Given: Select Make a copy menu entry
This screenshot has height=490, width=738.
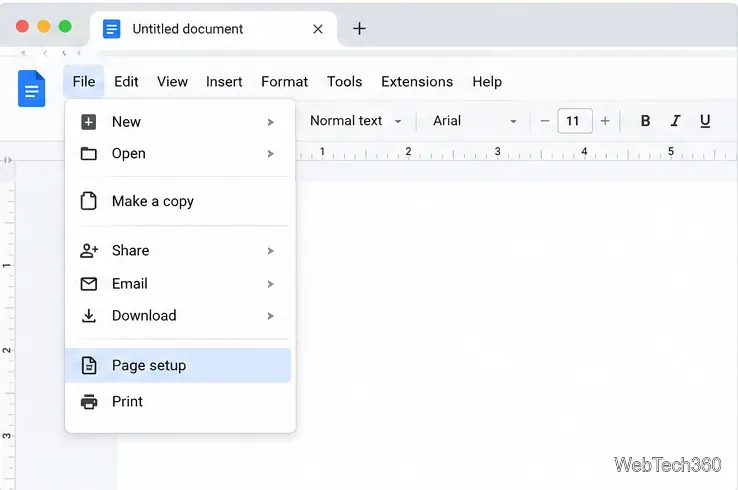Looking at the screenshot, I should [x=178, y=201].
